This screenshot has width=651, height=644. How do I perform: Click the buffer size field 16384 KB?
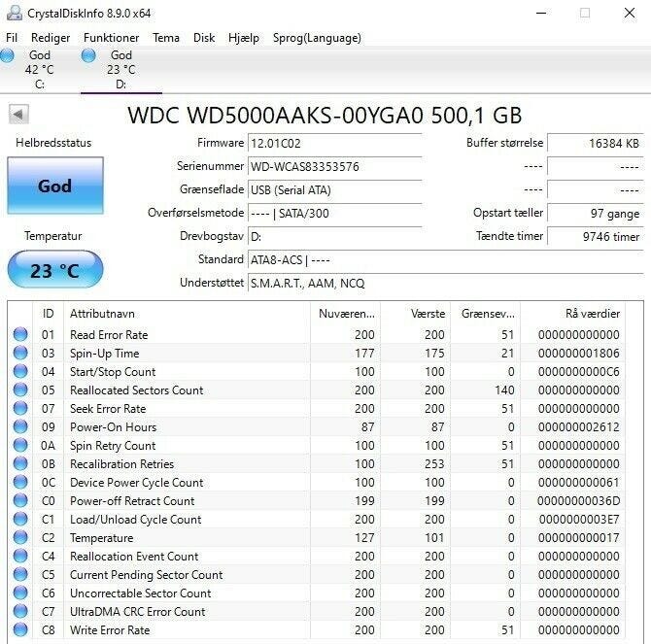[x=596, y=144]
